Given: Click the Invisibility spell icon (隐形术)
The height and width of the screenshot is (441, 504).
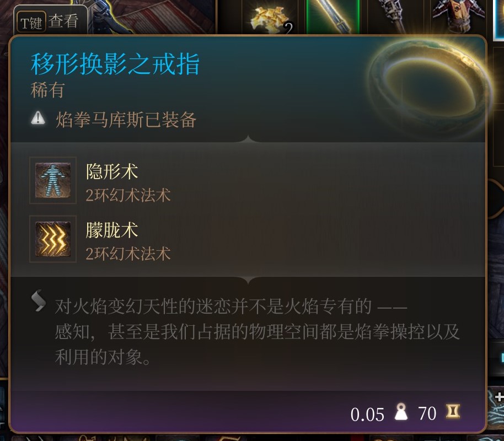Looking at the screenshot, I should 53,180.
